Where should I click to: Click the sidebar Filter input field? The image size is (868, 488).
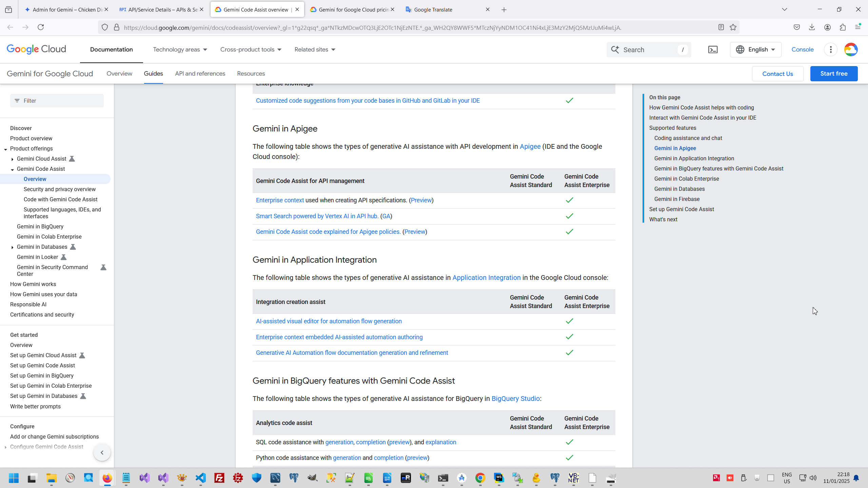pyautogui.click(x=61, y=101)
